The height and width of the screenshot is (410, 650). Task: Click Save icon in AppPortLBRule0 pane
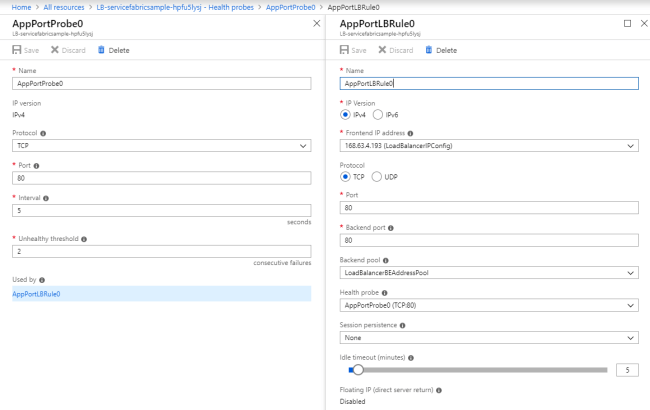pos(344,50)
